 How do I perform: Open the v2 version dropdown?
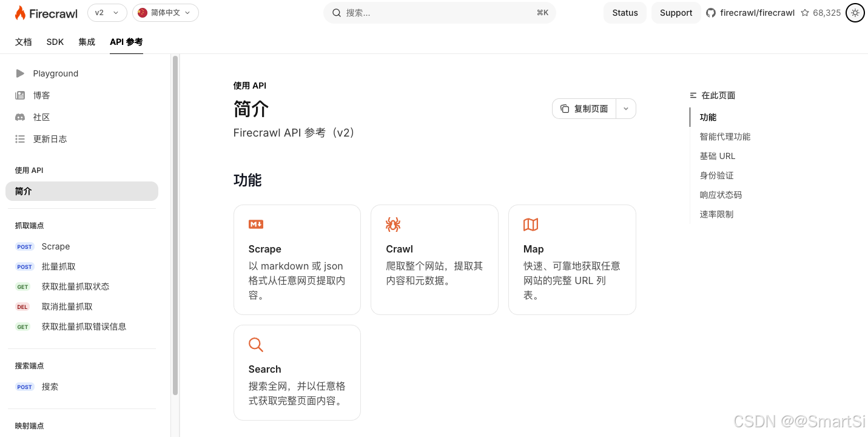pos(107,12)
